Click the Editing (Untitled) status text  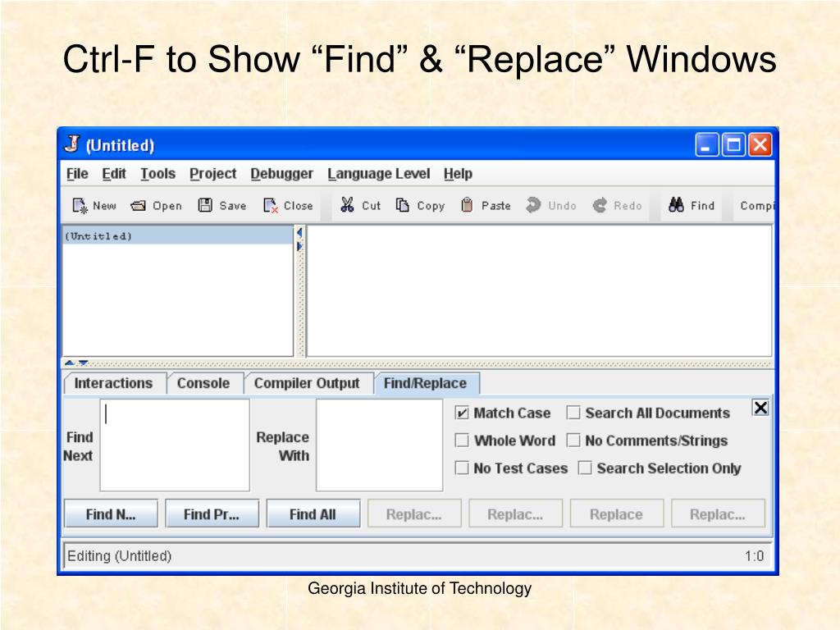point(119,556)
